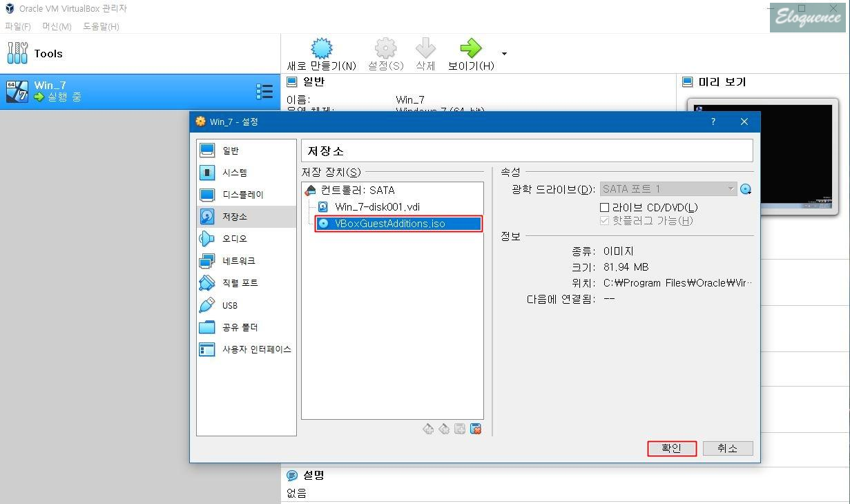Click the C:₩Program Files₩Oracle location value
The width and height of the screenshot is (850, 504).
pyautogui.click(x=677, y=283)
